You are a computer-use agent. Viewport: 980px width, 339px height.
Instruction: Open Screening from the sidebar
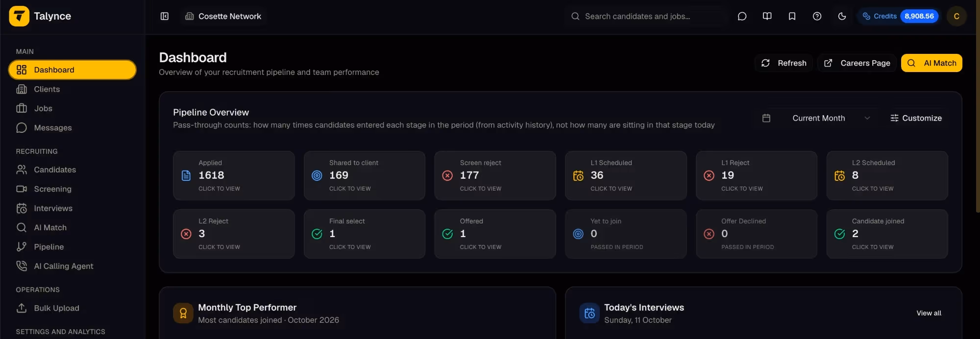click(x=72, y=189)
